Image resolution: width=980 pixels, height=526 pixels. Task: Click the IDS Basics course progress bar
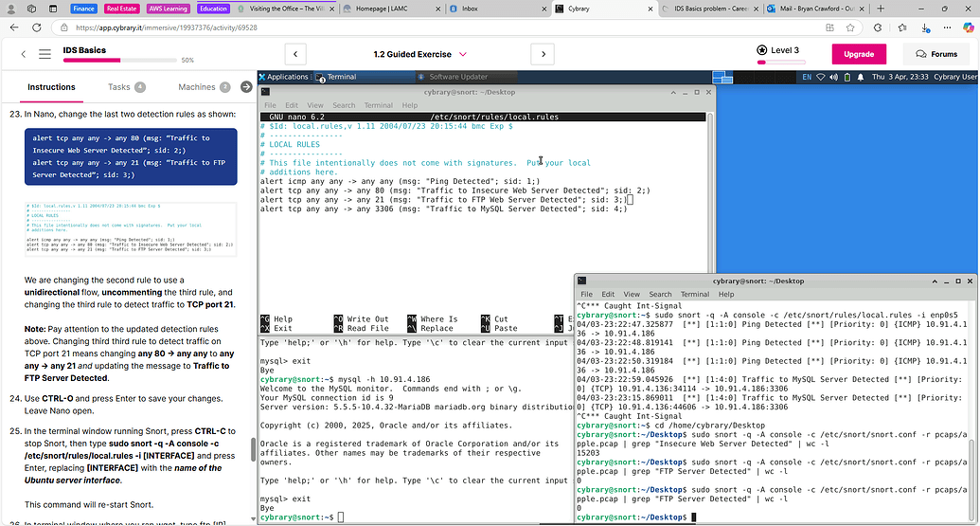click(x=119, y=61)
